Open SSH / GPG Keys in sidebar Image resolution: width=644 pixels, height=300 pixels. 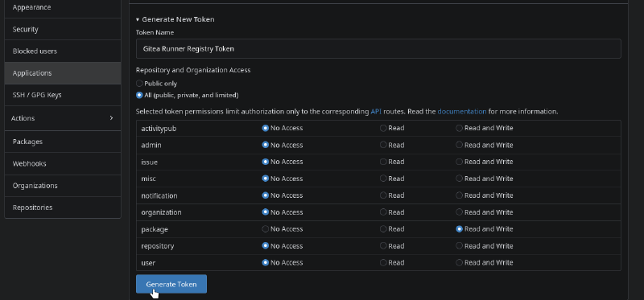click(63, 95)
